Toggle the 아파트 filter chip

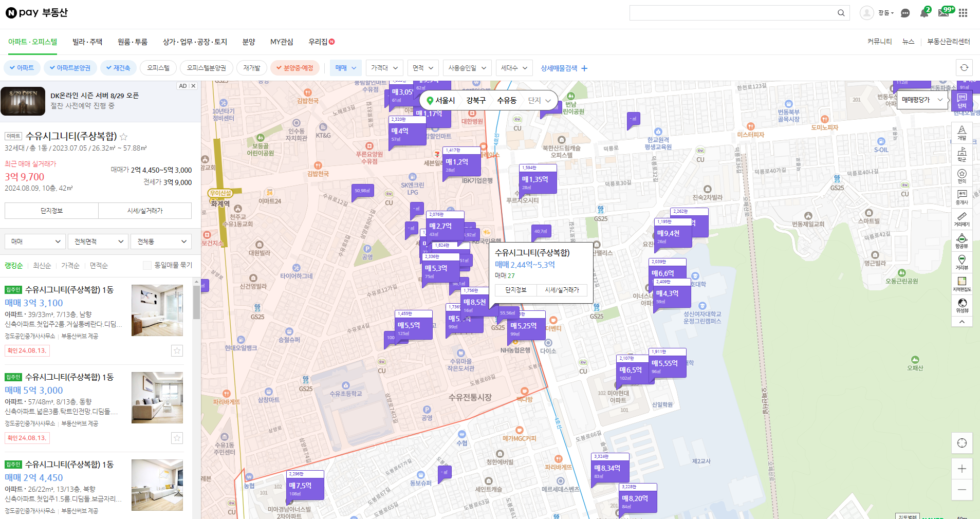coord(21,68)
